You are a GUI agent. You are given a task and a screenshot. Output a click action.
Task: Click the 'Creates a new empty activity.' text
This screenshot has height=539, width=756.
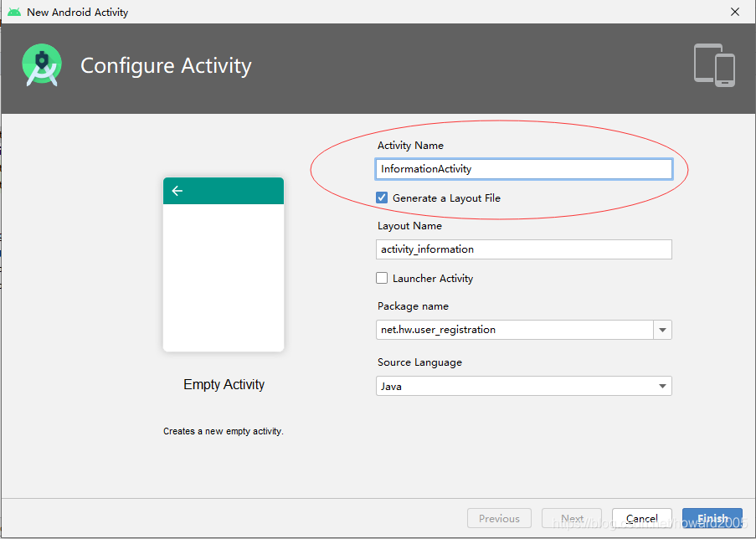(224, 431)
